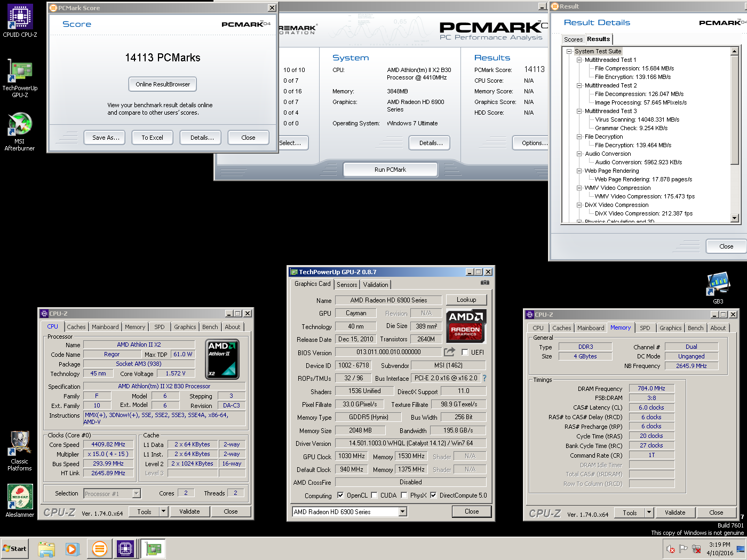Screen dimensions: 747x560
Task: Open Windows Media Player in taskbar
Action: [x=73, y=549]
